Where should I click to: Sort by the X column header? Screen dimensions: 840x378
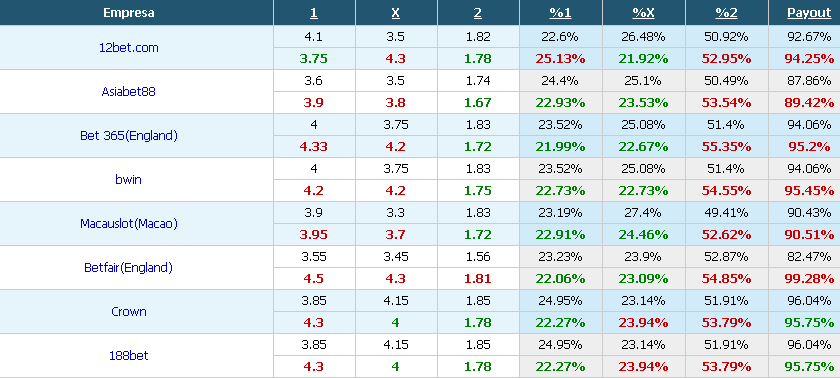tap(395, 13)
